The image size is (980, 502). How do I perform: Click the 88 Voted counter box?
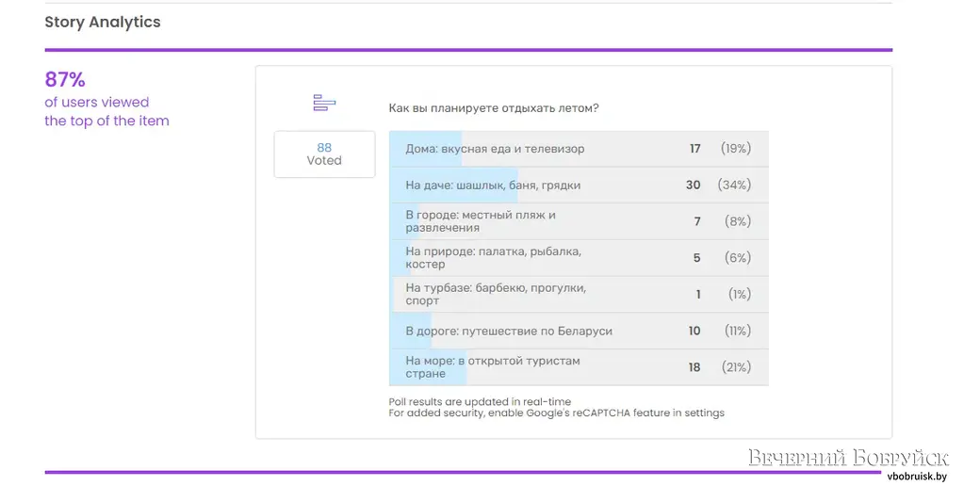tap(324, 154)
